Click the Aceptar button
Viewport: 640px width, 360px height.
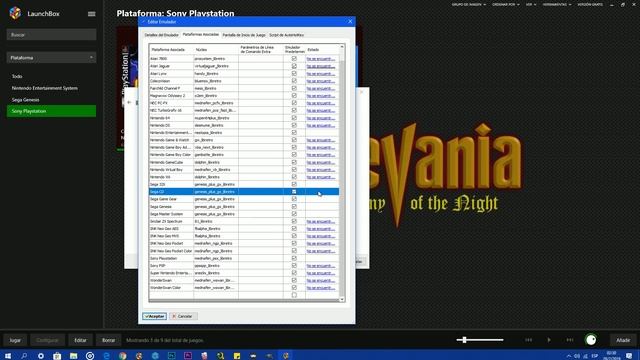154,316
